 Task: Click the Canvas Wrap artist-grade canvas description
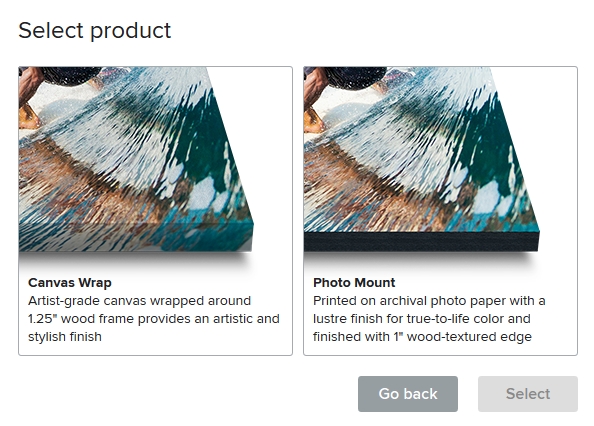pos(153,318)
